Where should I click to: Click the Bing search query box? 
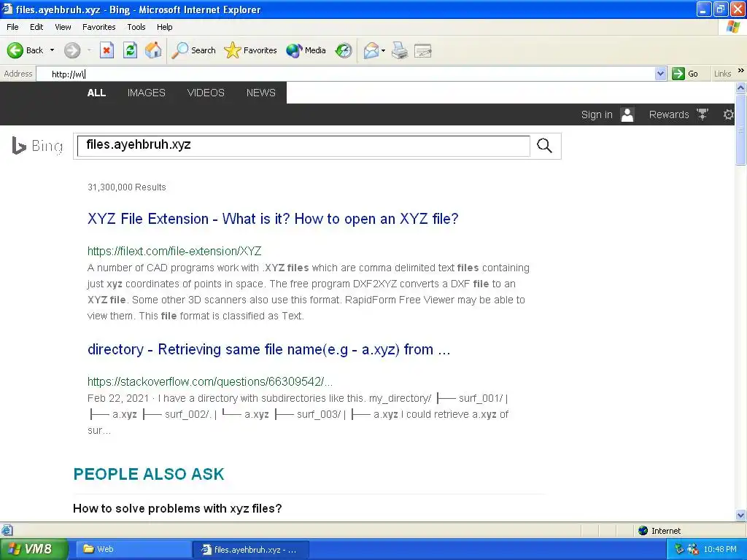303,146
